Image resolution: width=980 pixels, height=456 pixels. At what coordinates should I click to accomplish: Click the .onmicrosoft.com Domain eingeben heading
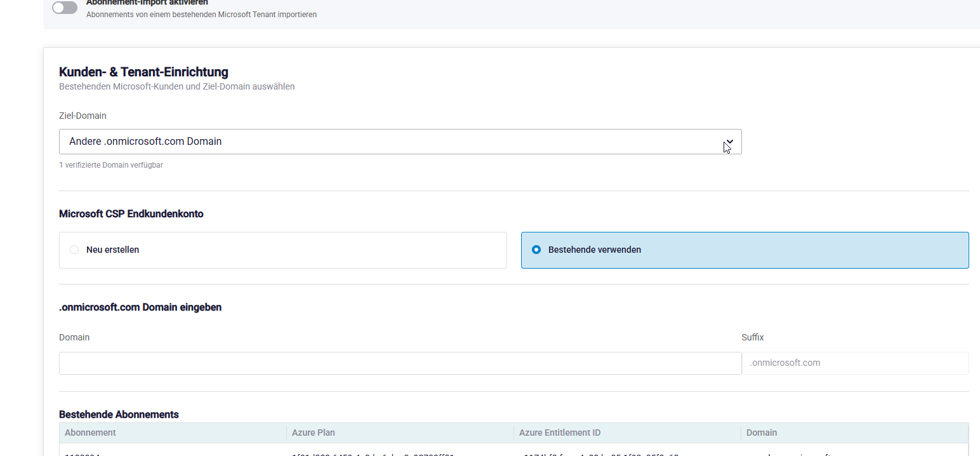pyautogui.click(x=140, y=307)
